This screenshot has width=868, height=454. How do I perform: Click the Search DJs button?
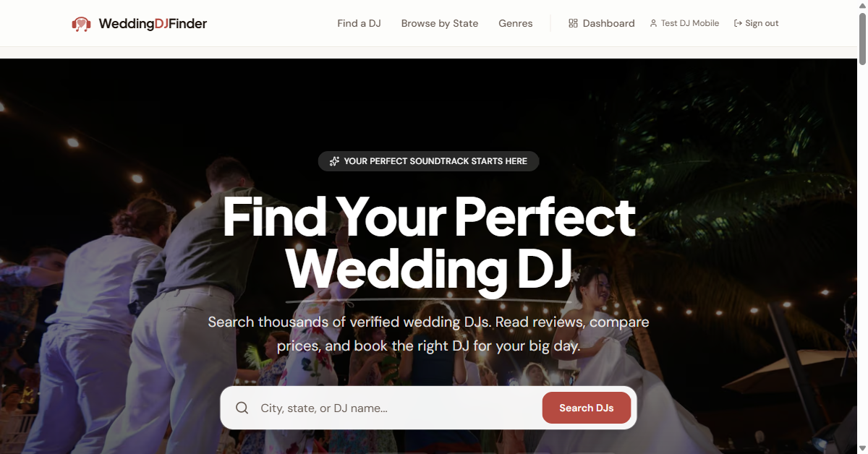click(x=587, y=408)
